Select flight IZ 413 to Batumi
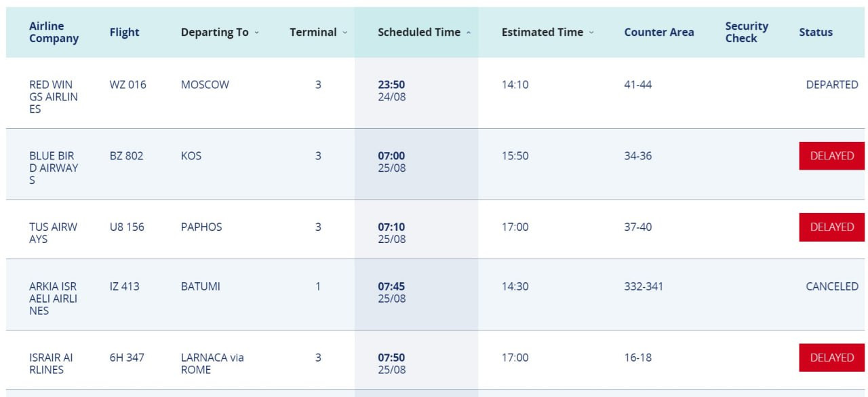Screen dimensions: 868x397 pos(124,286)
